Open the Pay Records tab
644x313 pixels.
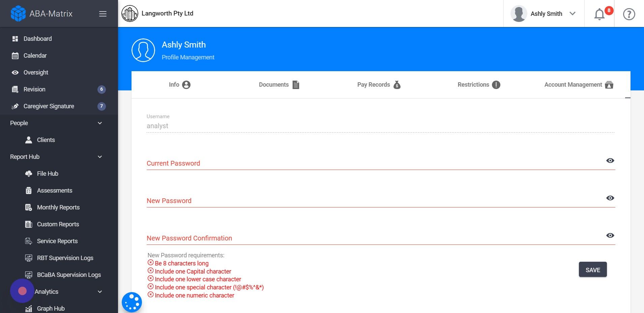pyautogui.click(x=379, y=85)
